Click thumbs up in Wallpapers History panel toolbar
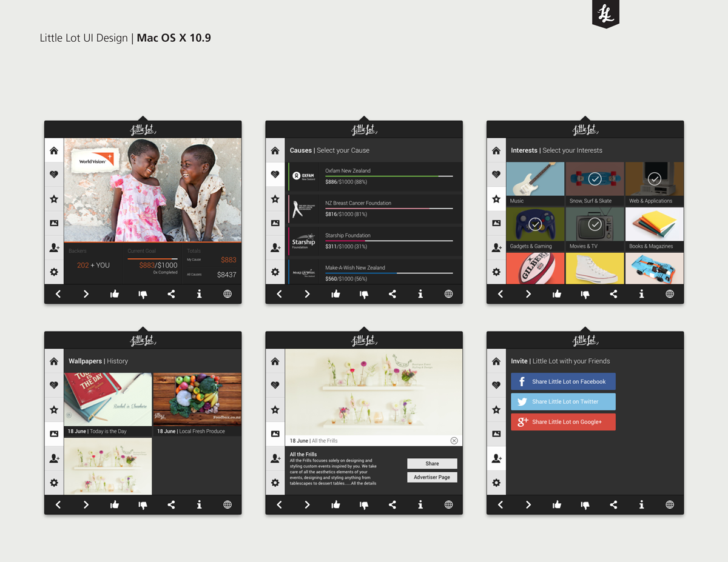The width and height of the screenshot is (728, 562). (x=115, y=504)
